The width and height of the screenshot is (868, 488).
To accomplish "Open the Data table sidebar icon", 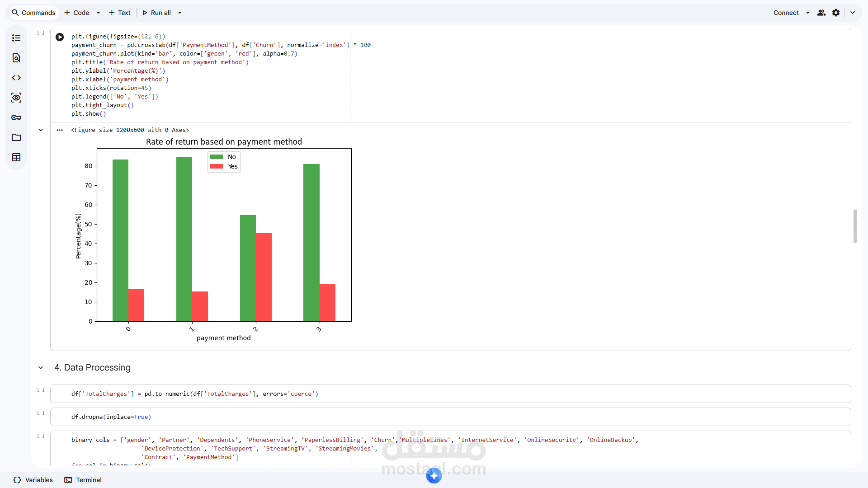I will pyautogui.click(x=16, y=157).
